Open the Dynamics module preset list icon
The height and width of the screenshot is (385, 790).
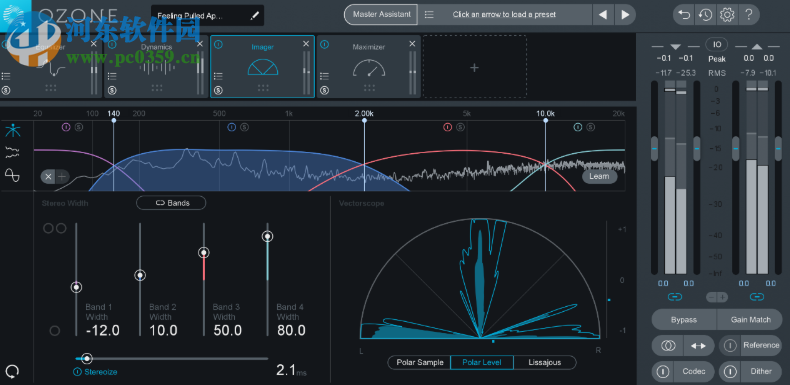pyautogui.click(x=112, y=77)
